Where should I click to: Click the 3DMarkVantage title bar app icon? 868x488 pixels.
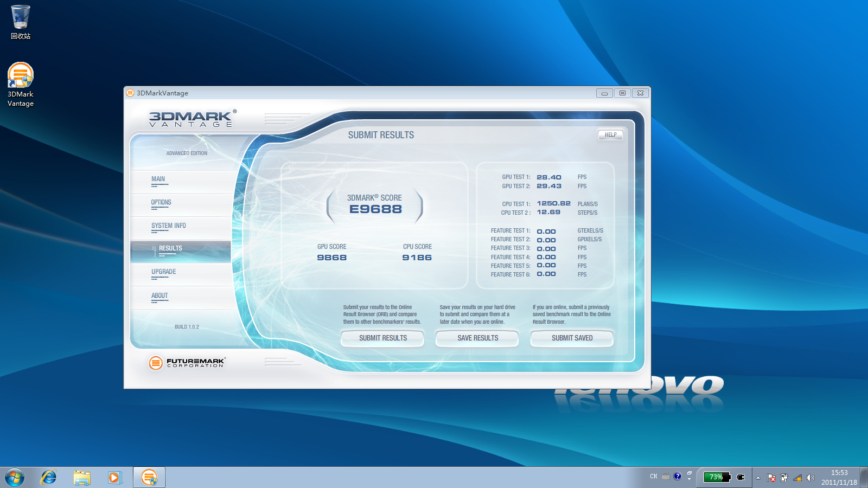pyautogui.click(x=130, y=93)
